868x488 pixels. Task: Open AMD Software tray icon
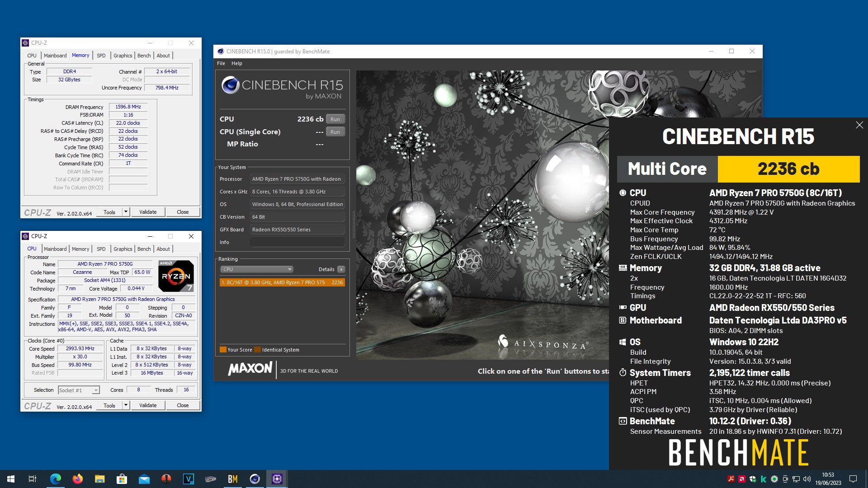(x=741, y=479)
